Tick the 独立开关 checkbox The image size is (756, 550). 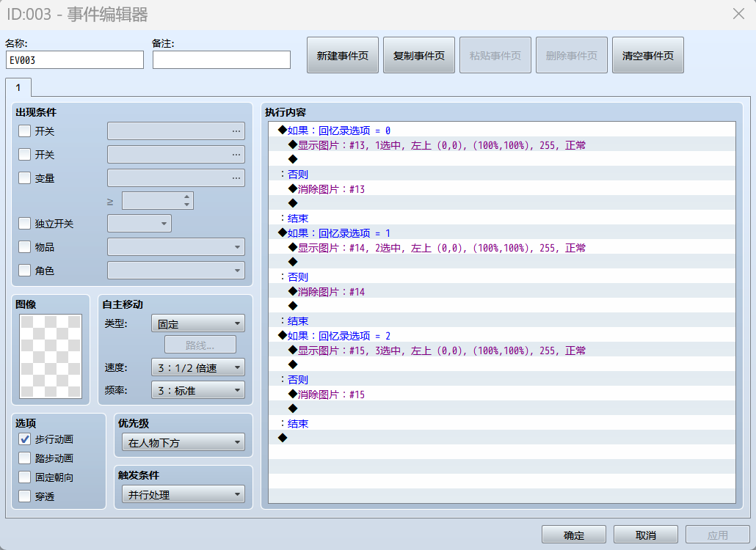24,224
